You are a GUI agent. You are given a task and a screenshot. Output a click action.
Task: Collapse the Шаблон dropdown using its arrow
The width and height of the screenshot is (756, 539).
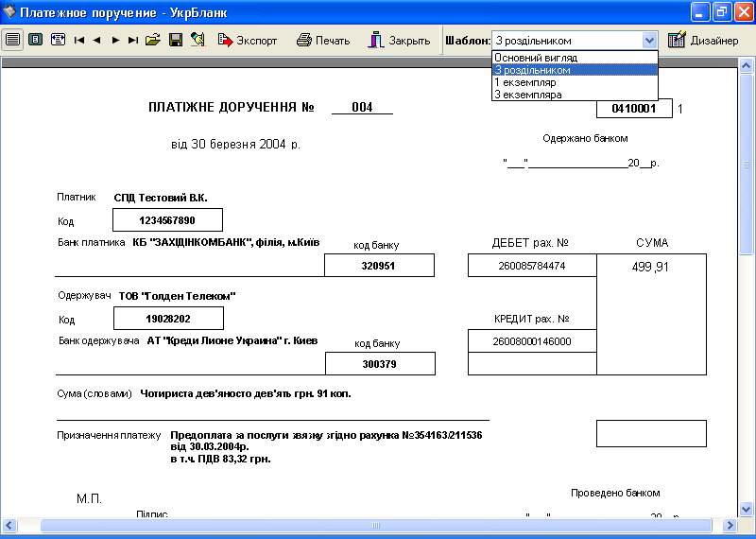coord(649,41)
